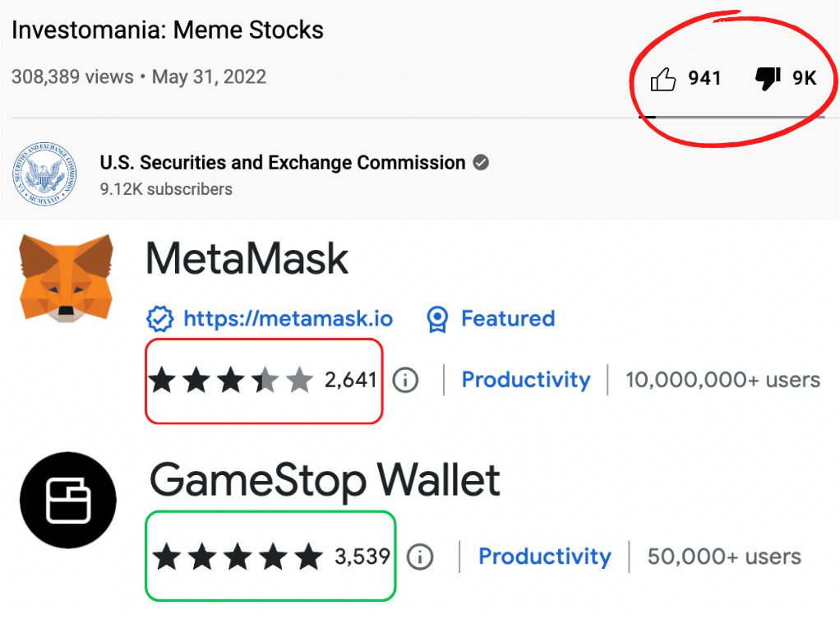Screen dimensions: 840x633
Task: Open the SEC channel avatar
Action: click(x=44, y=173)
